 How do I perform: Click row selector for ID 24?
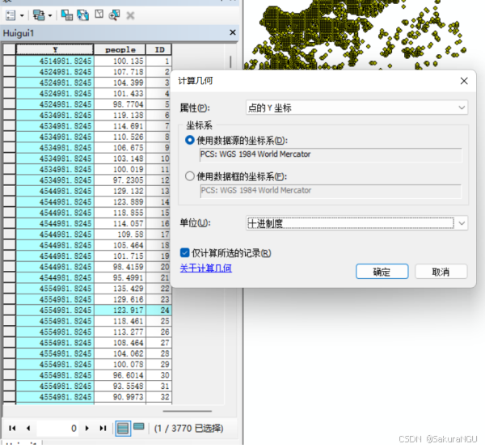10,310
